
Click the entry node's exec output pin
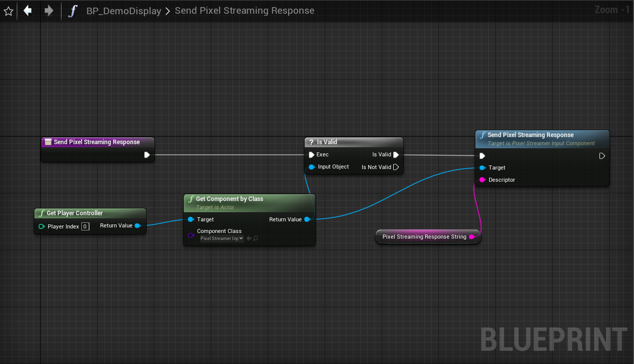[x=147, y=155]
